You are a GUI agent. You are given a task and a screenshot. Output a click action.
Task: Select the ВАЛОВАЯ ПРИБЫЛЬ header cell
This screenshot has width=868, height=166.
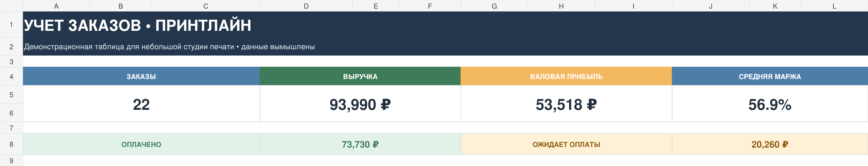(x=566, y=76)
